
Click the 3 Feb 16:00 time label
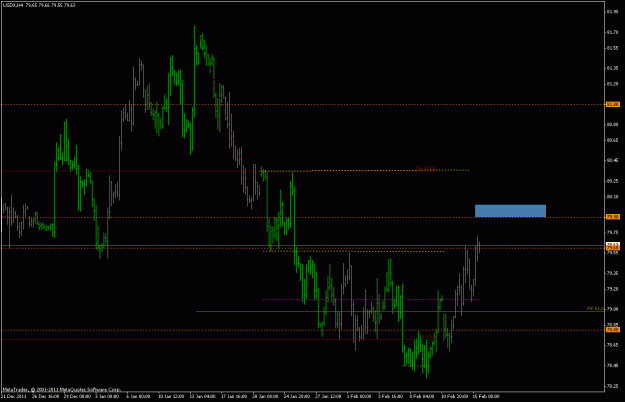(391, 396)
